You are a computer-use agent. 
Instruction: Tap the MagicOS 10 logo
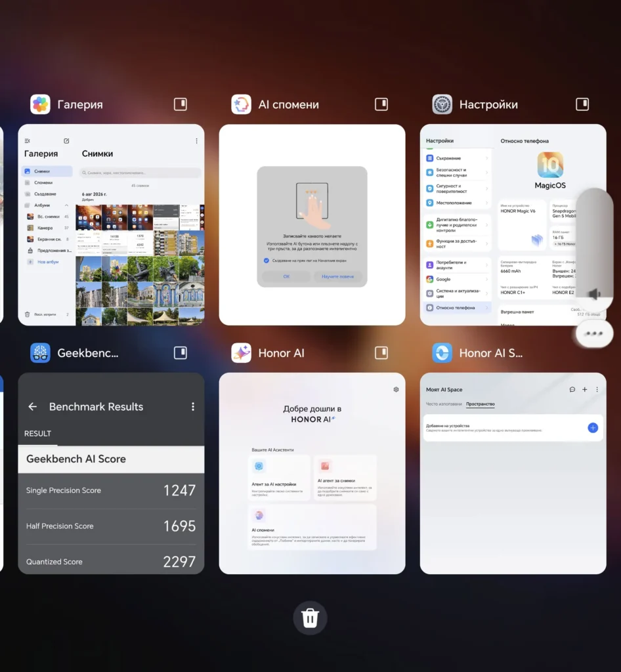[x=550, y=165]
